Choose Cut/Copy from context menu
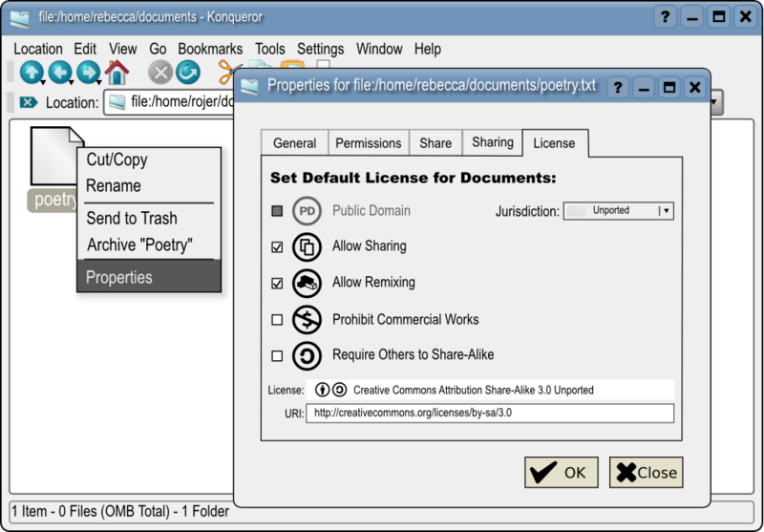The width and height of the screenshot is (764, 532). click(x=149, y=160)
